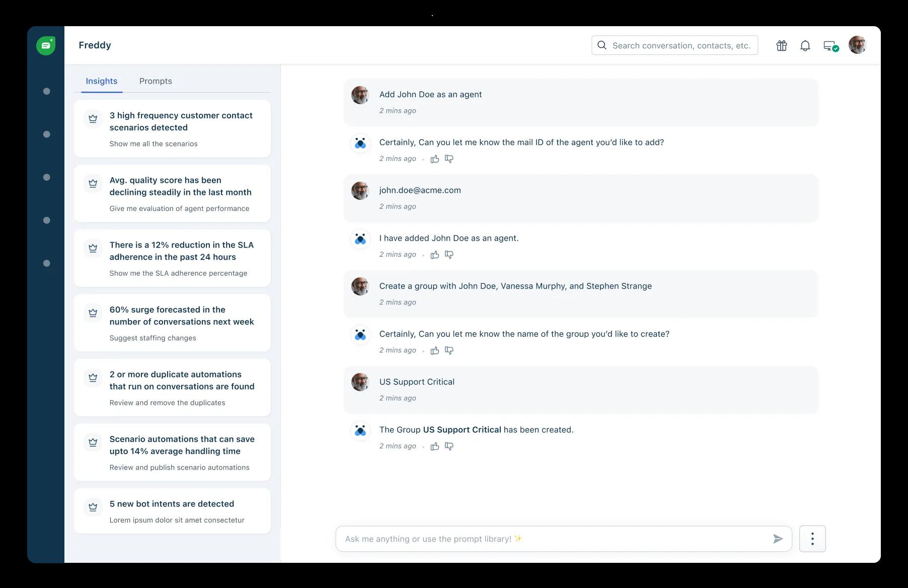908x588 pixels.
Task: Click the 'Add John Doe as an agent' message
Action: pos(430,95)
